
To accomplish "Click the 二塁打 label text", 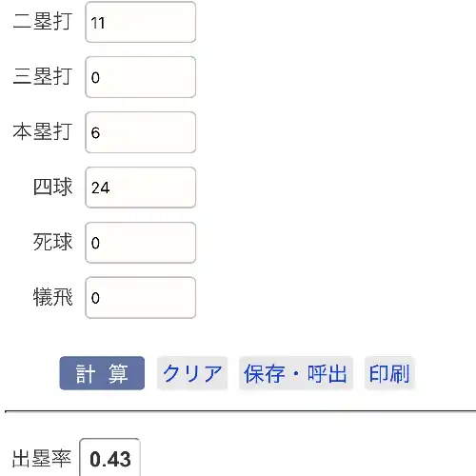I will coord(43,22).
